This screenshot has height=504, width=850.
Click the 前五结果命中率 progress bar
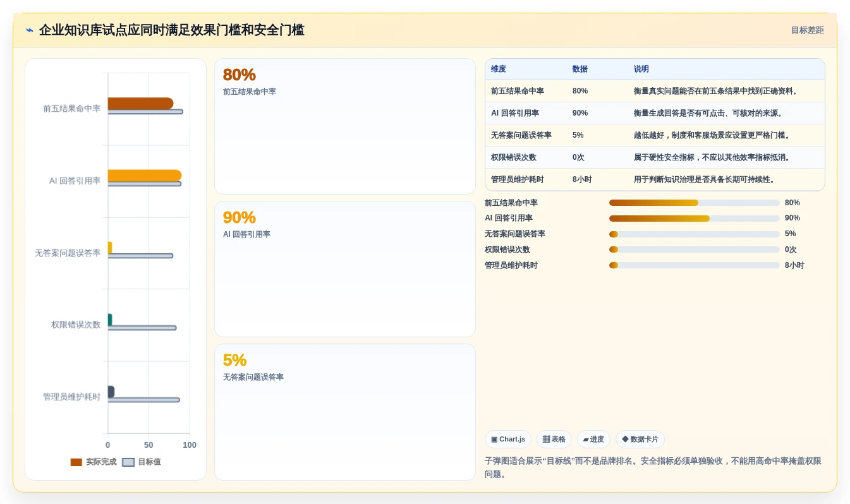pyautogui.click(x=695, y=203)
